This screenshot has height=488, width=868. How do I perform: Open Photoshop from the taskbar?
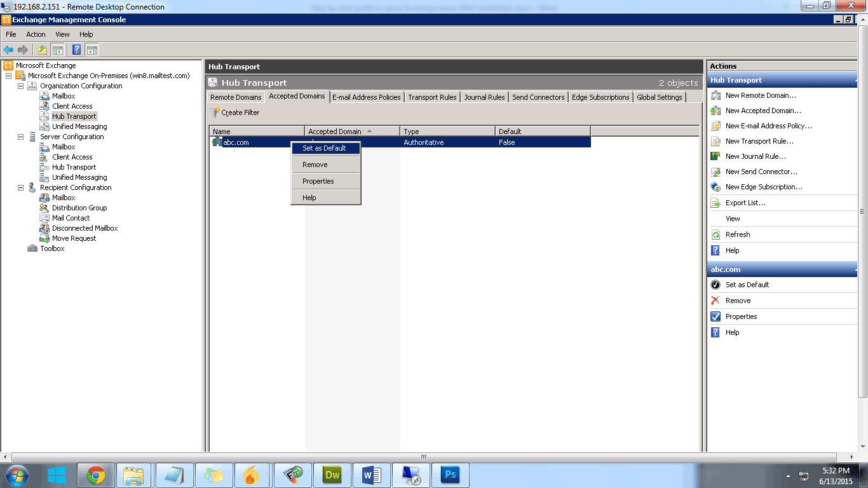(x=451, y=475)
